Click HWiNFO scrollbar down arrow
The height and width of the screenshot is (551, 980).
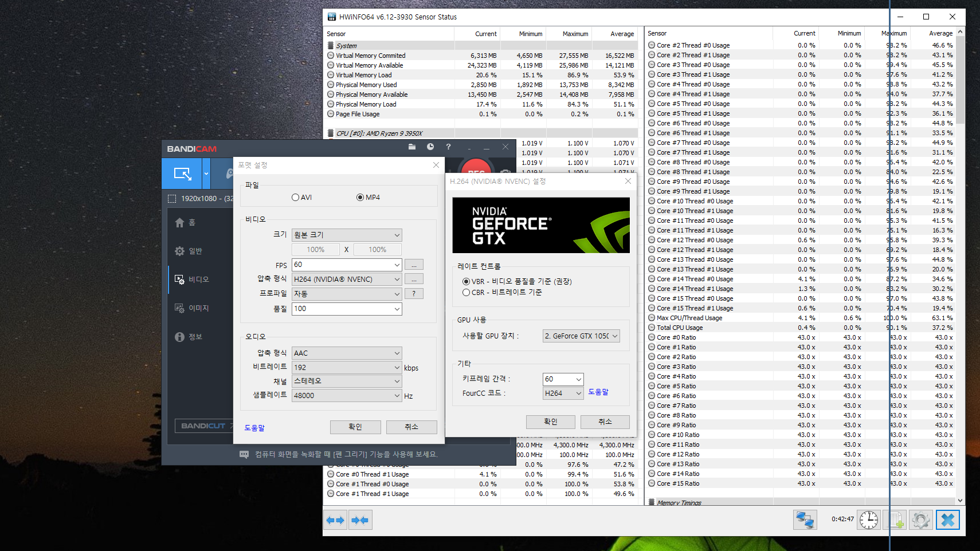pos(961,501)
